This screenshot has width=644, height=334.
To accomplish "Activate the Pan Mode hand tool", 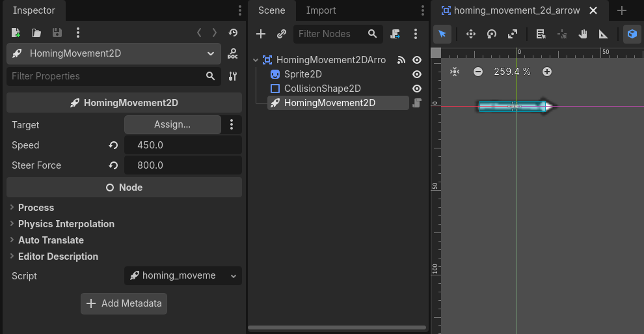I will (x=583, y=34).
